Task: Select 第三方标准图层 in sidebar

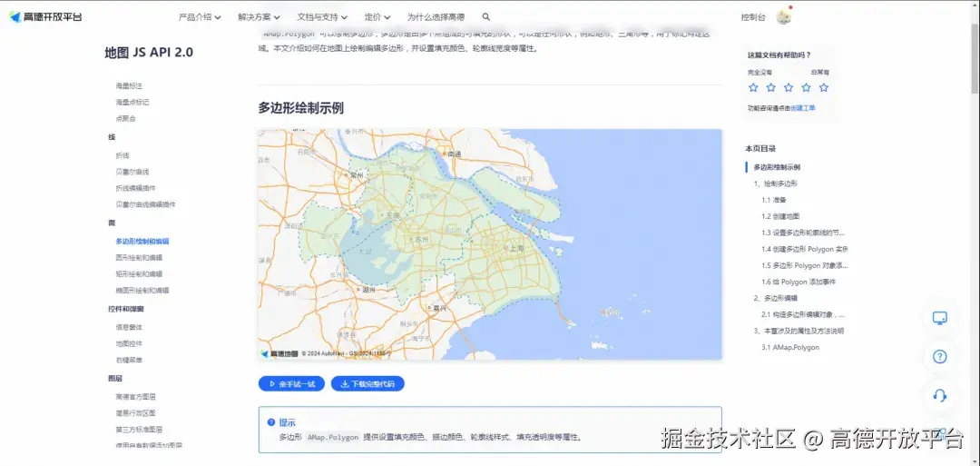Action: (x=139, y=429)
